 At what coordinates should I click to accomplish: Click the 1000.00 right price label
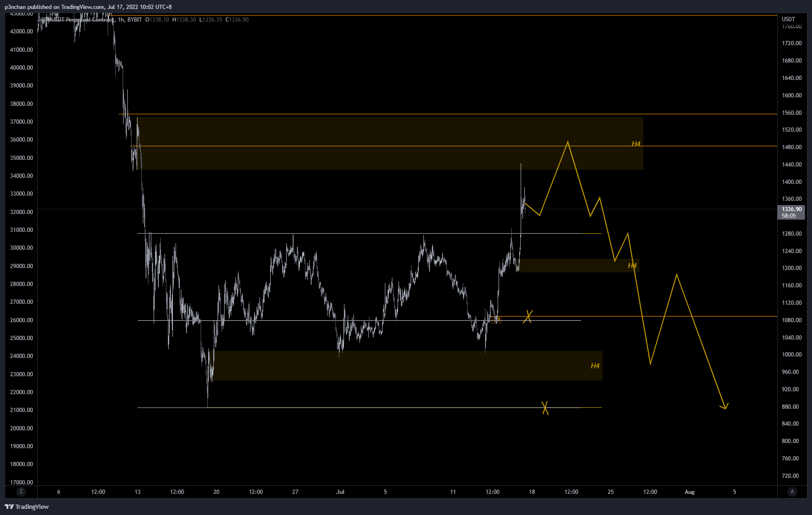792,355
